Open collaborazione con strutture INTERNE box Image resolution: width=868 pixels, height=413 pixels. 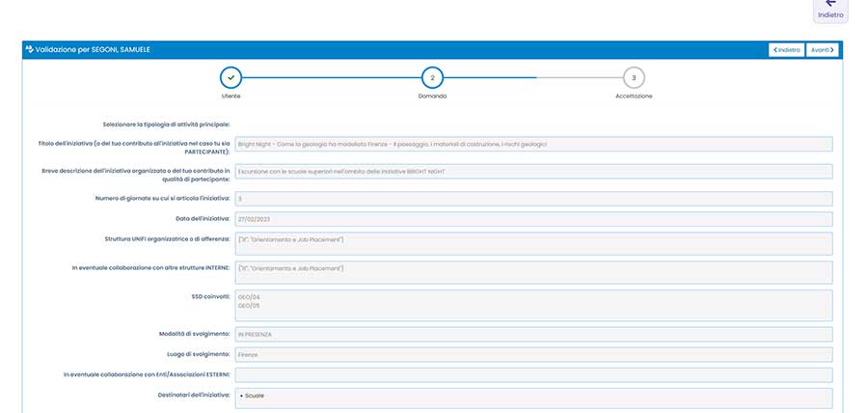click(x=532, y=272)
